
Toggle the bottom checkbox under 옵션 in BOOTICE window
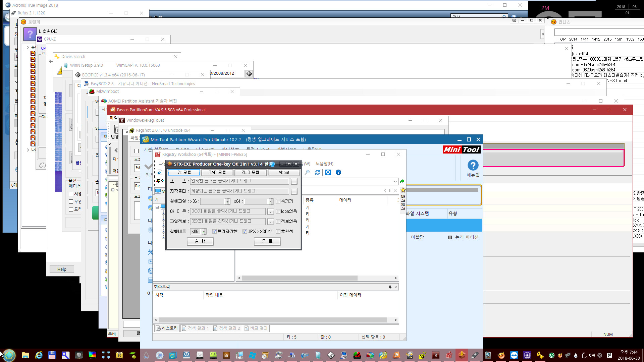[x=71, y=209]
